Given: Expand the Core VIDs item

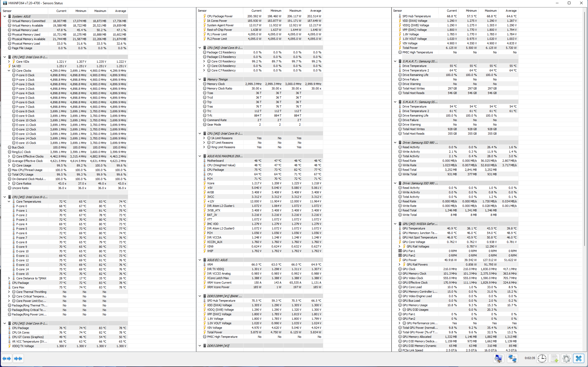Looking at the screenshot, I should pos(9,62).
